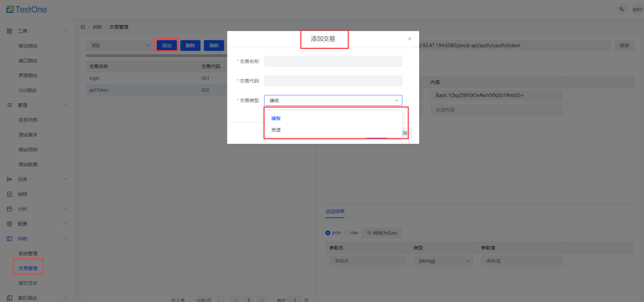Click the 交易名称 input field

pyautogui.click(x=333, y=61)
